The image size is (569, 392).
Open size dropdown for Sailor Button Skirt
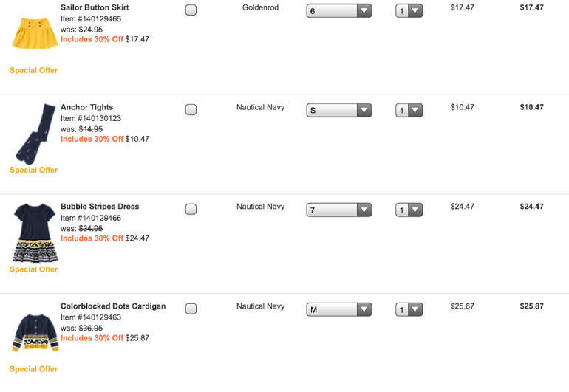338,11
